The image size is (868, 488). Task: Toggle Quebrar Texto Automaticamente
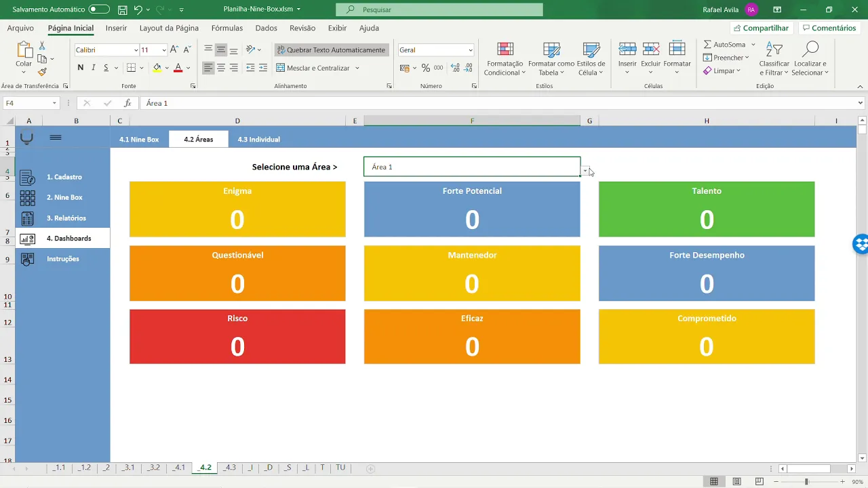tap(331, 49)
